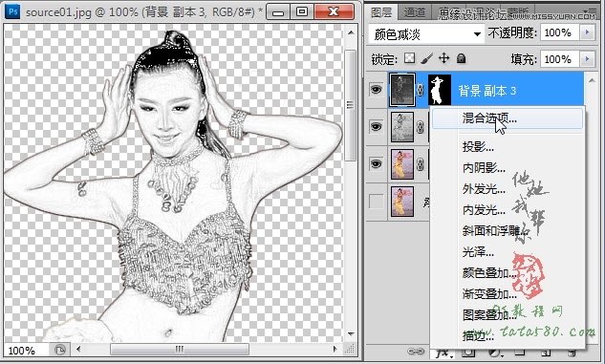The image size is (605, 364).
Task: Choose 描边 from context menu
Action: 478,336
